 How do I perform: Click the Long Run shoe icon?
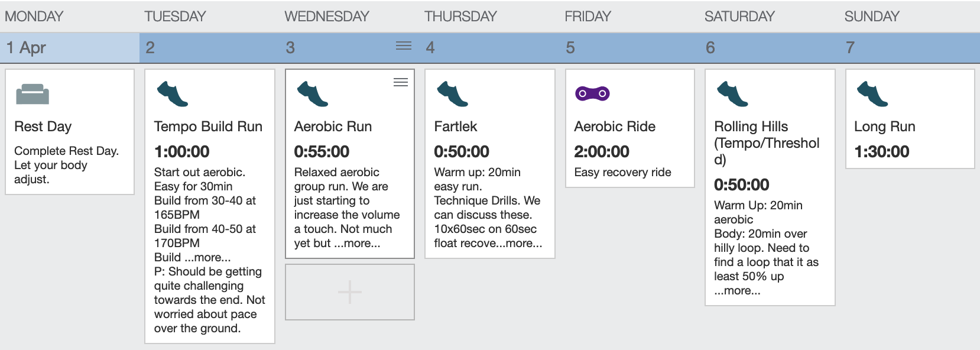(872, 94)
